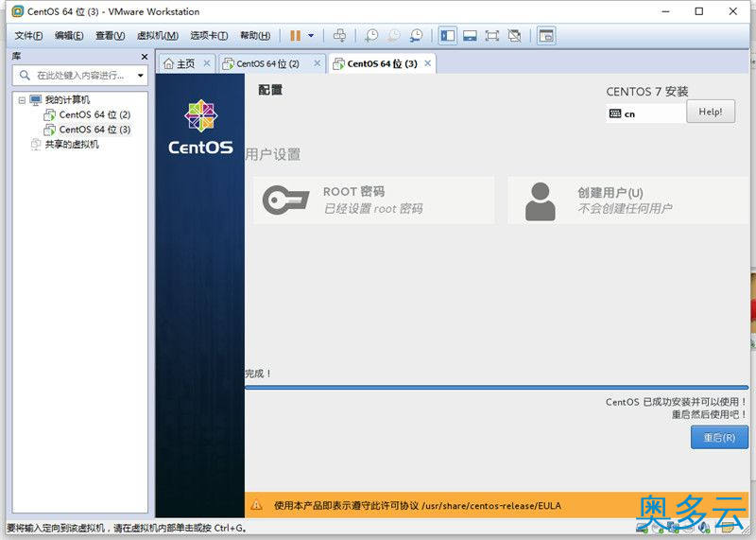Close the 库 library panel
Screen dimensions: 756x540
coord(145,57)
